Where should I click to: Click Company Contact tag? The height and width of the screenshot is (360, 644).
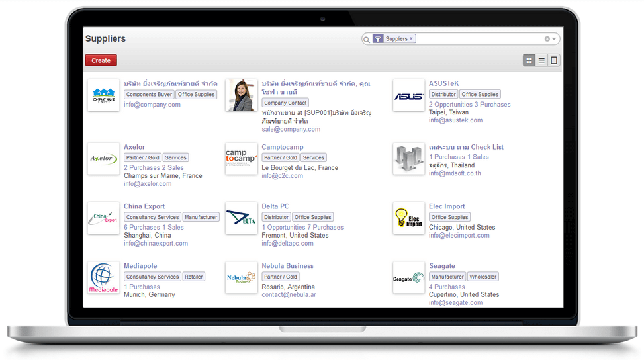(x=285, y=103)
